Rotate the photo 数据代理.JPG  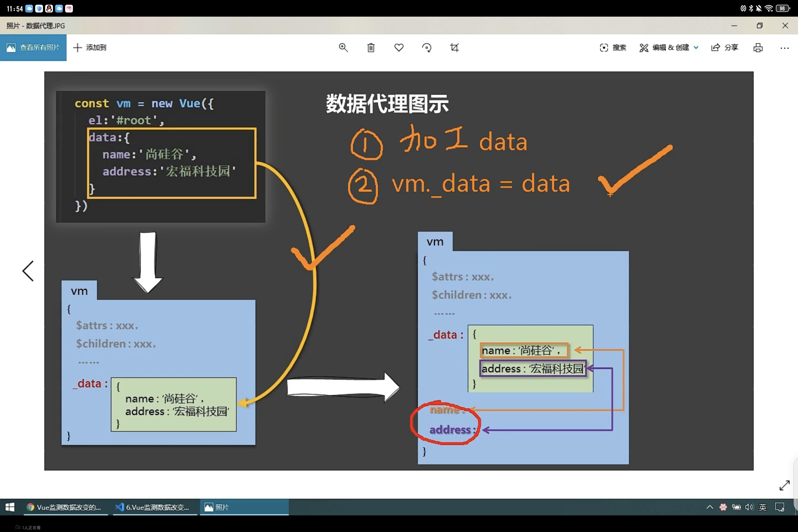coord(427,47)
